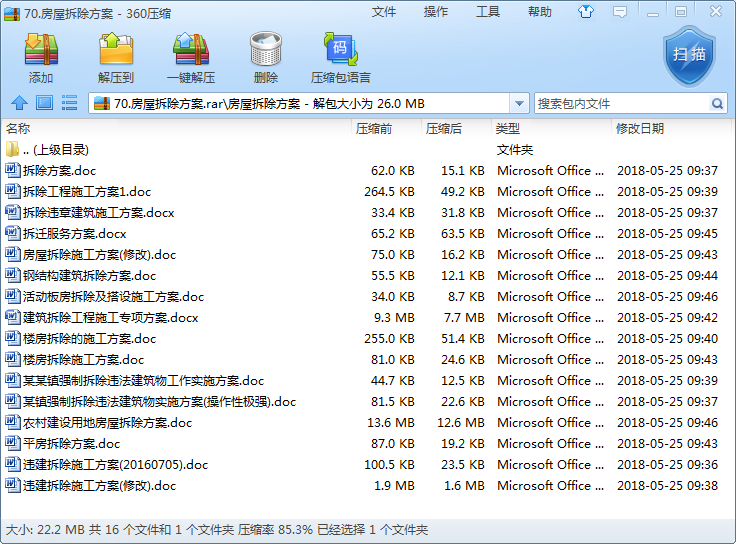The image size is (736, 544).
Task: Click the 解压到 (Extract to) icon
Action: 116,57
